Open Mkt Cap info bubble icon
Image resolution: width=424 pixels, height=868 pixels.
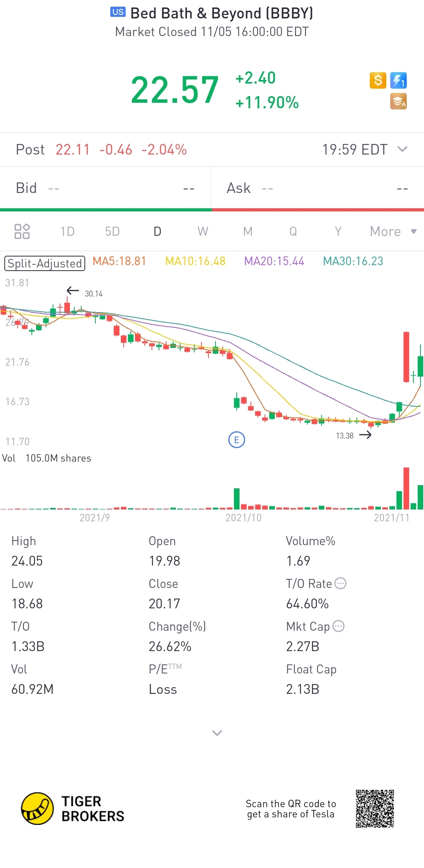click(x=338, y=626)
